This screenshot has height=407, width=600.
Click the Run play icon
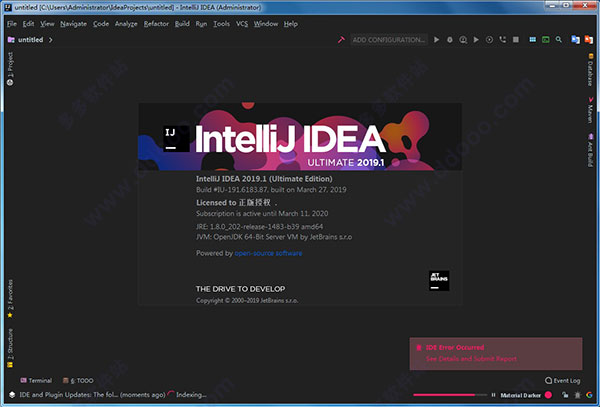point(437,40)
